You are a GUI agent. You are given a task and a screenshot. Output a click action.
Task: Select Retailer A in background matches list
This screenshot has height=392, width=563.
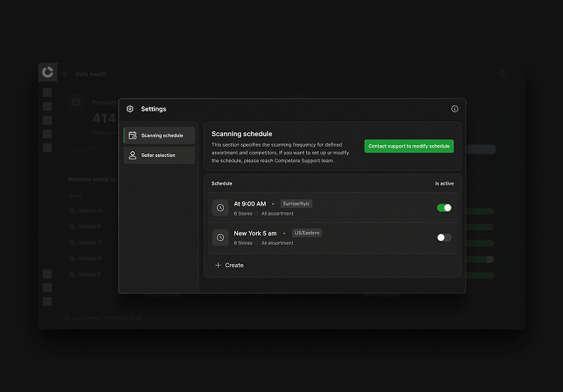click(x=90, y=210)
